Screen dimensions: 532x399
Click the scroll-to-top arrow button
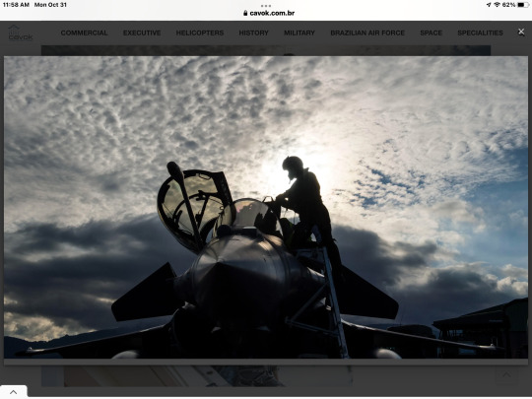tap(506, 374)
